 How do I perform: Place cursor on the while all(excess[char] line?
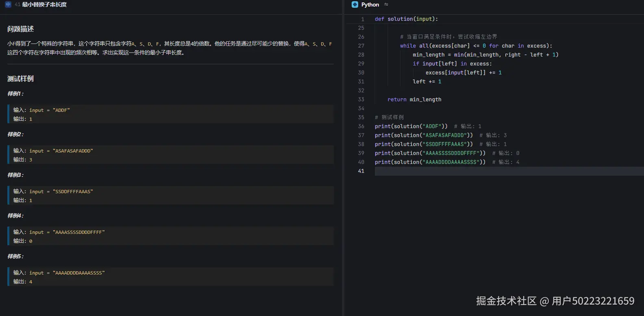(x=476, y=46)
